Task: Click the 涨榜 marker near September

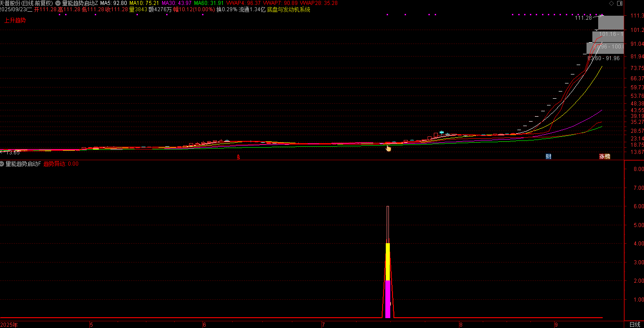Action: (x=604, y=157)
